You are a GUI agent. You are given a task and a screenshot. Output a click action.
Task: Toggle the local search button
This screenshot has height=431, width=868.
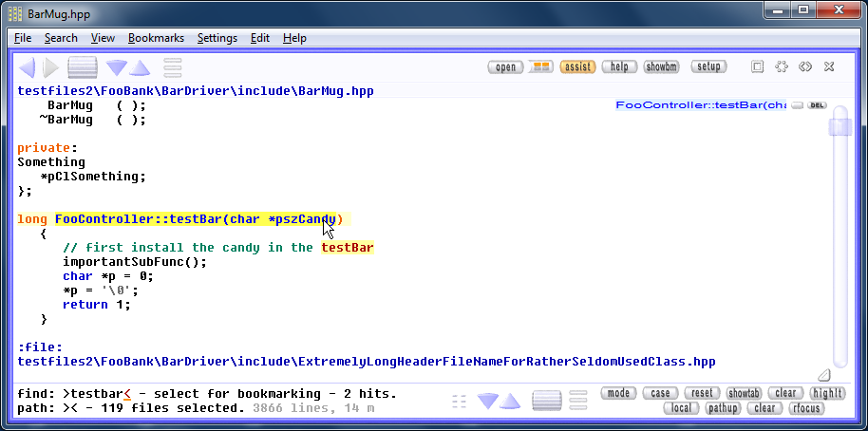pyautogui.click(x=681, y=409)
